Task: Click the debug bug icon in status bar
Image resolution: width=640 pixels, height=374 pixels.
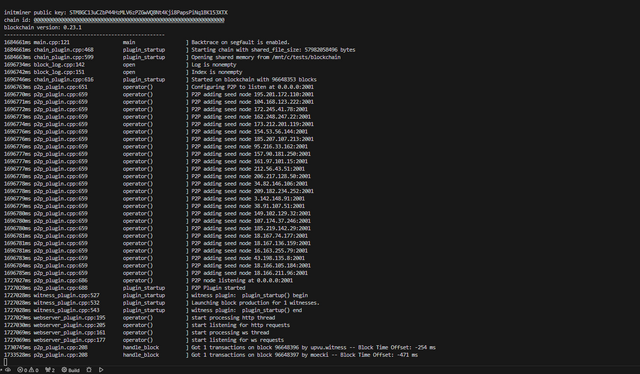Action: click(89, 370)
